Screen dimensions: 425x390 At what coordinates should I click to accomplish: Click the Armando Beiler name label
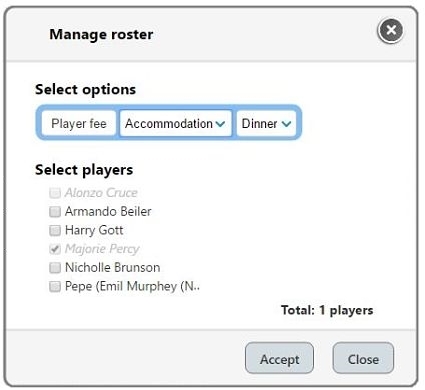(108, 212)
